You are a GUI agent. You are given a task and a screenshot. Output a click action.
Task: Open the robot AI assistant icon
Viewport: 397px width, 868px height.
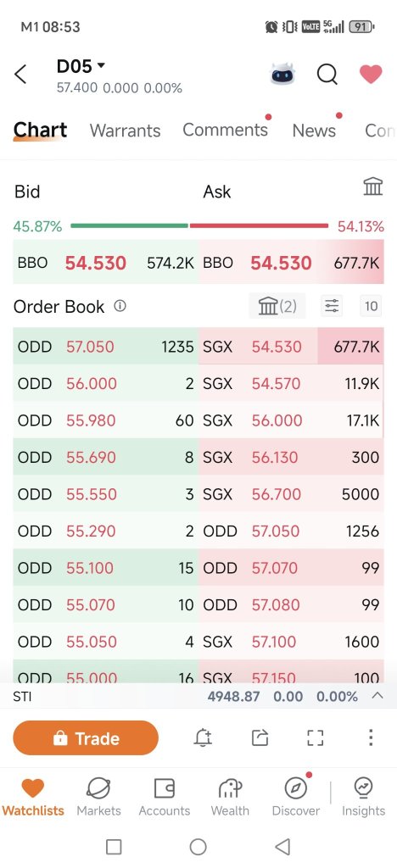tap(282, 74)
